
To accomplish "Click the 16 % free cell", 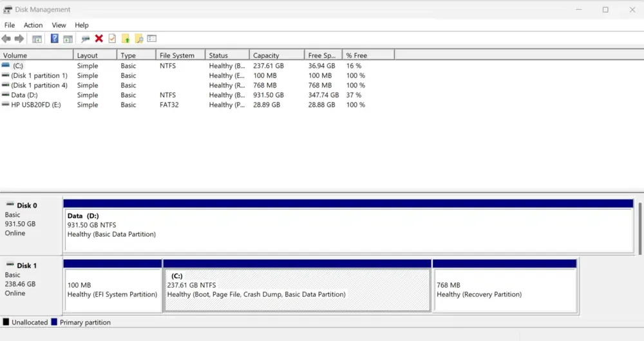I will 354,66.
